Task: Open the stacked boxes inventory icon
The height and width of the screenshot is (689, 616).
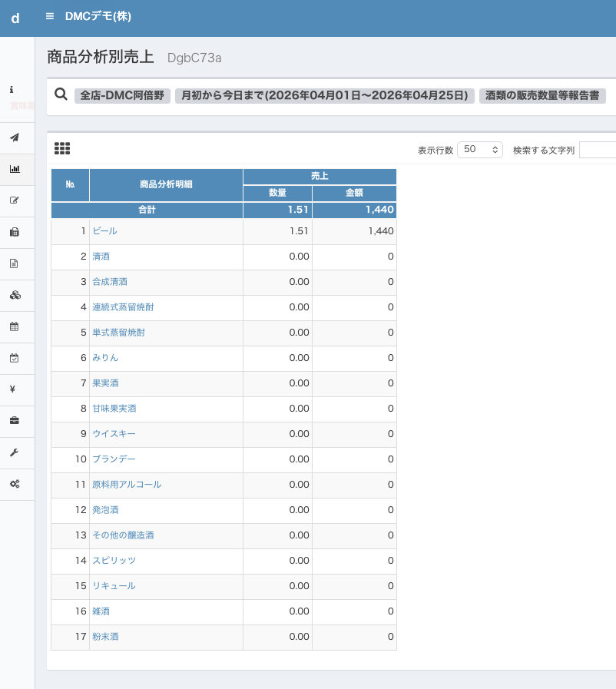Action: point(15,295)
